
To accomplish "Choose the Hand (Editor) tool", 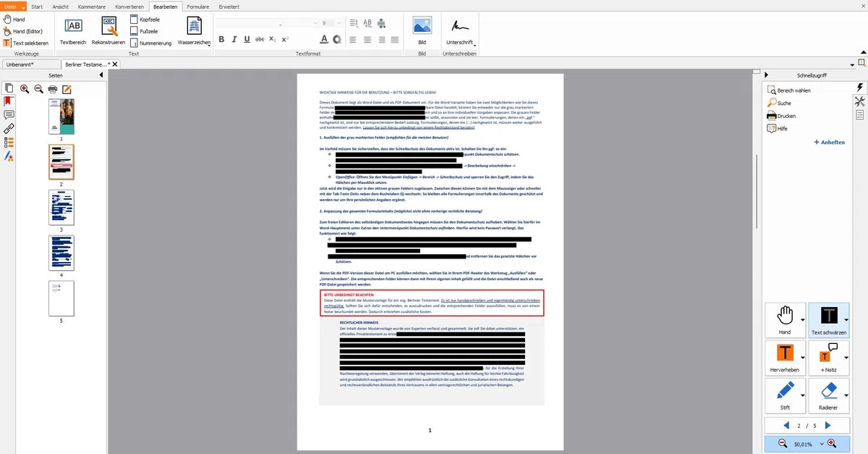I will point(22,31).
